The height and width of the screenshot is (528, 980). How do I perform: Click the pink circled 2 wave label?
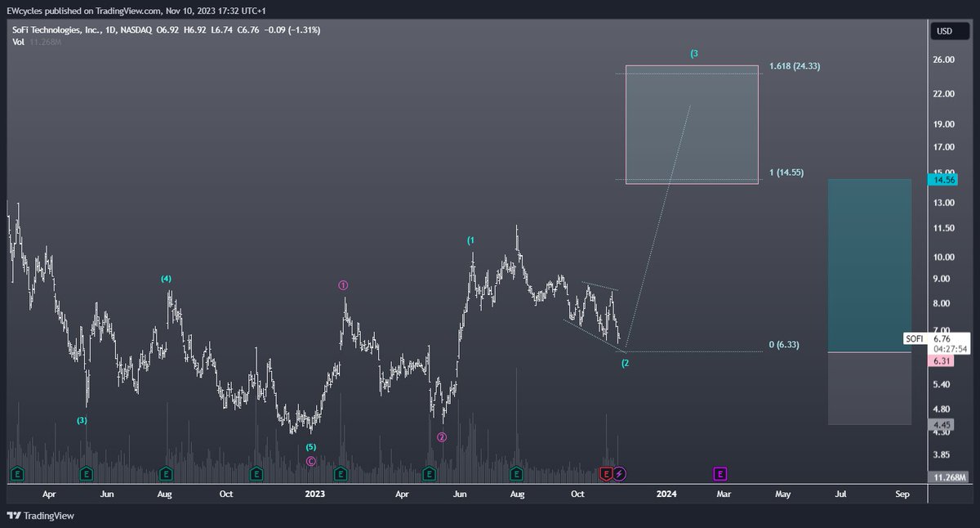click(x=442, y=437)
